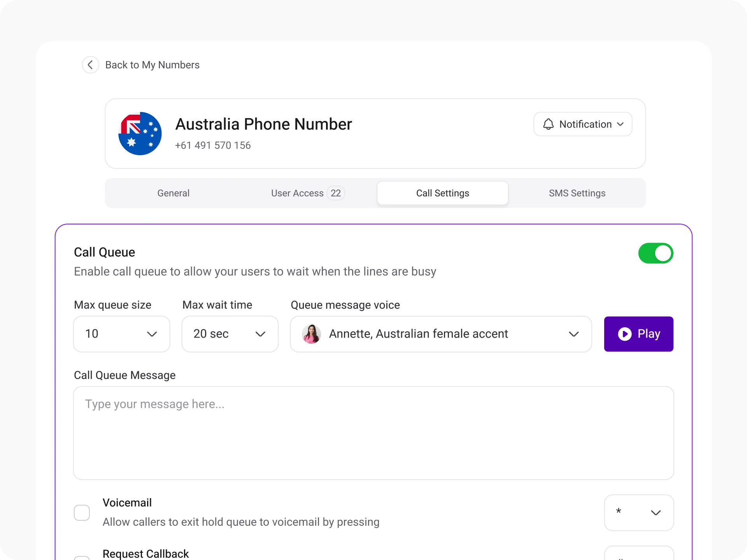Screen dimensions: 747x560
Task: Click the play circle icon in the Play button
Action: [625, 334]
